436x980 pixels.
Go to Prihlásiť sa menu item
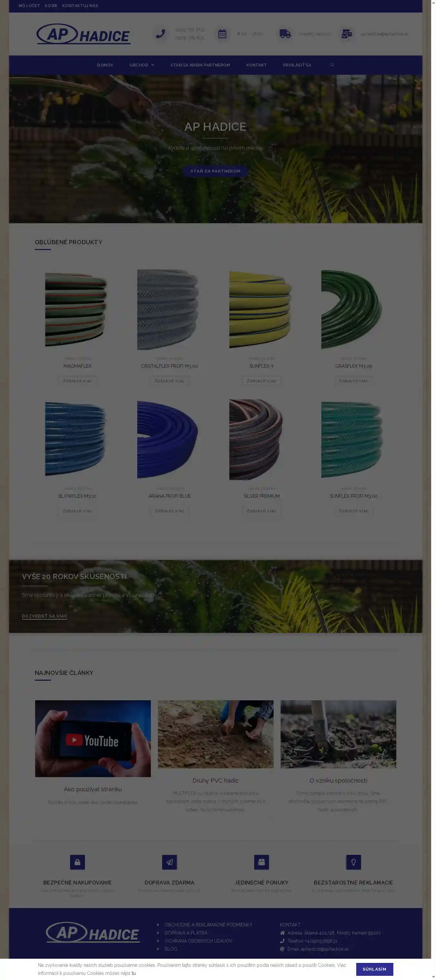(296, 65)
